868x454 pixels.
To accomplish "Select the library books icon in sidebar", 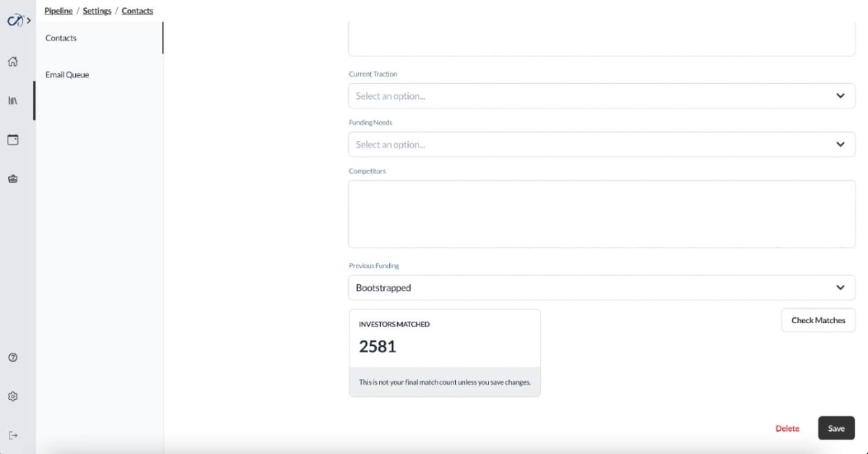I will tap(12, 100).
